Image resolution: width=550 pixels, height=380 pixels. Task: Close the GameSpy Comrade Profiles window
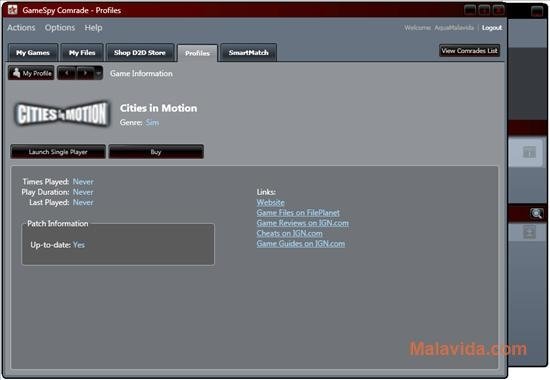coord(498,10)
